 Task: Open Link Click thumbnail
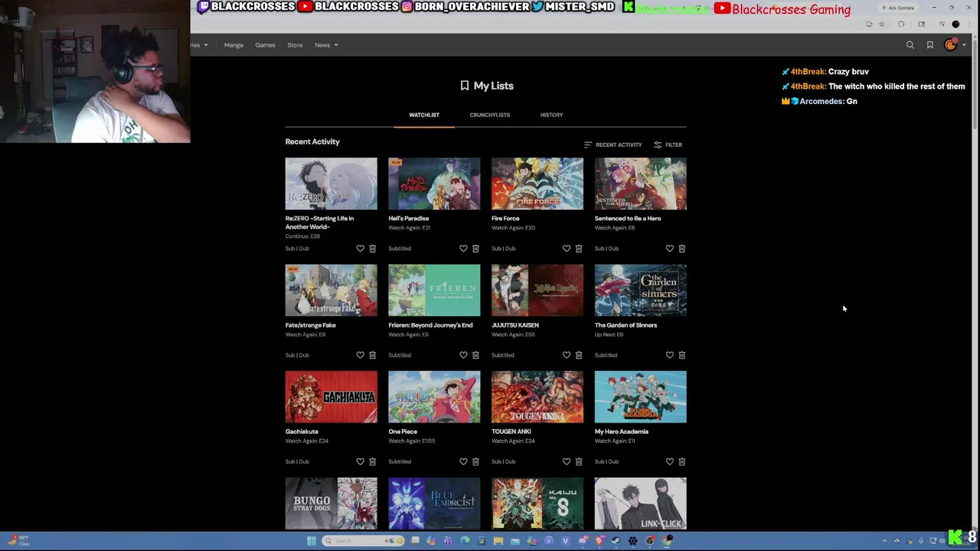click(641, 504)
